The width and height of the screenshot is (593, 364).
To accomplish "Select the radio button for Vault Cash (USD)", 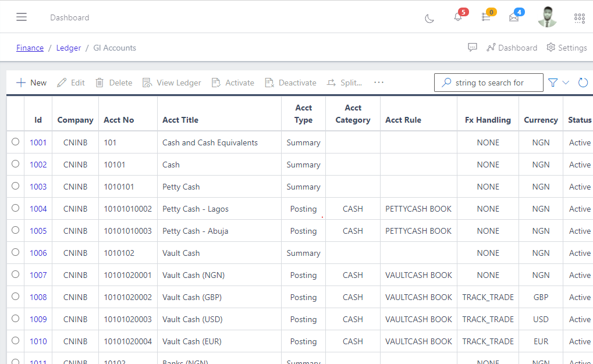I will (x=15, y=318).
